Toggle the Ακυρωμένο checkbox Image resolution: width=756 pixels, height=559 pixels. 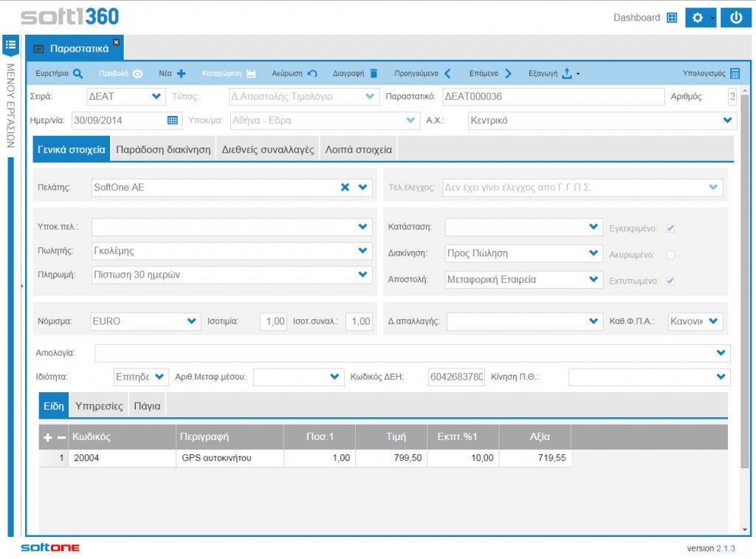tap(670, 254)
